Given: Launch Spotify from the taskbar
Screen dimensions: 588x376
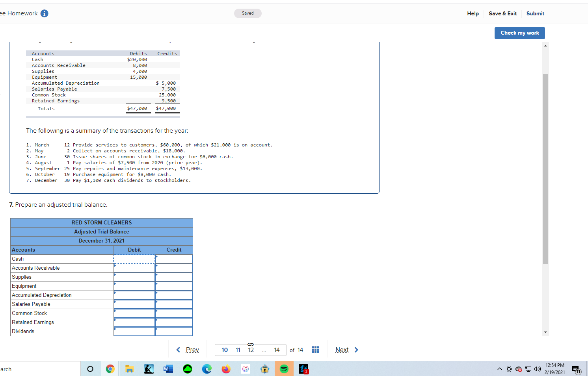Looking at the screenshot, I should coord(284,369).
